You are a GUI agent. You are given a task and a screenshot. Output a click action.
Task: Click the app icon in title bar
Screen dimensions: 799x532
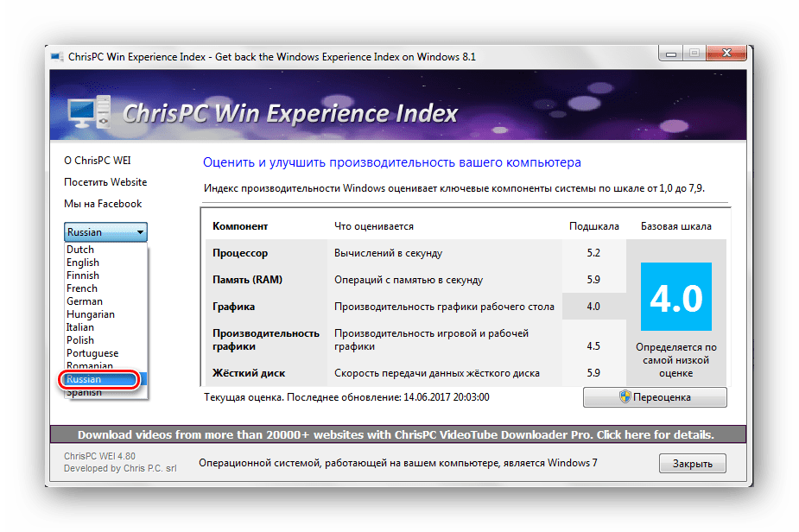pyautogui.click(x=57, y=56)
